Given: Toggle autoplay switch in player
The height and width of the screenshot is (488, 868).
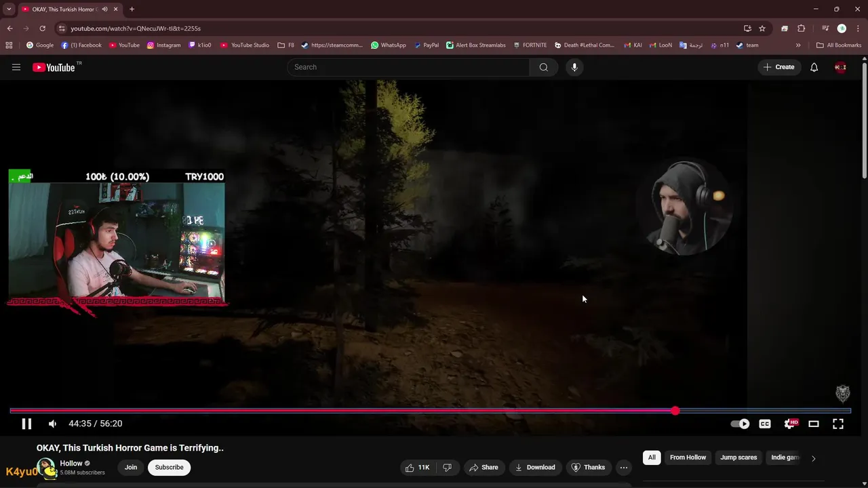Looking at the screenshot, I should [740, 424].
